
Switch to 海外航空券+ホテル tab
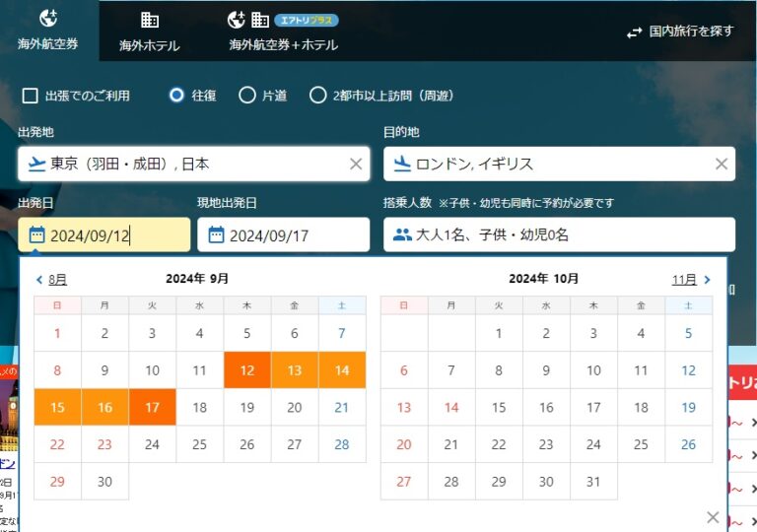tap(283, 44)
